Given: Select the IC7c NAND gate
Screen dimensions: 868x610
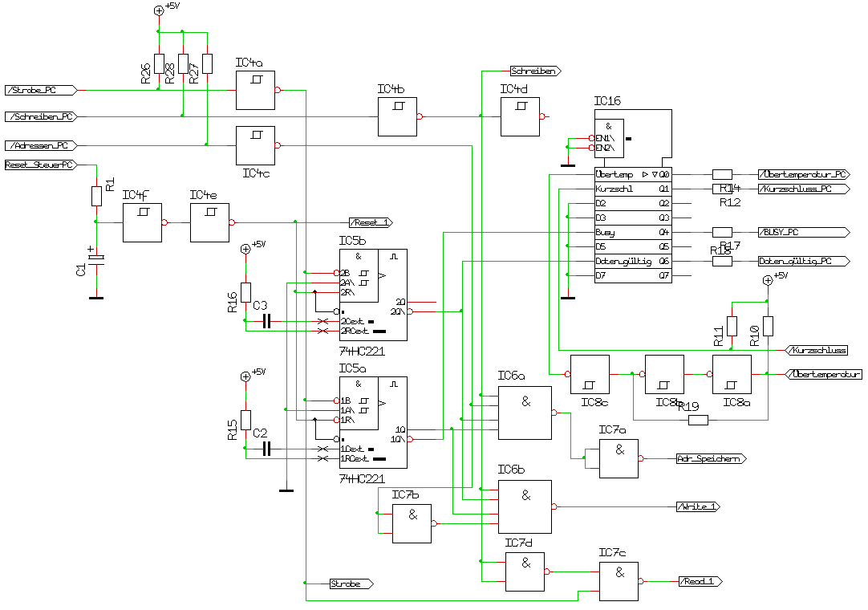Looking at the screenshot, I should (x=619, y=581).
